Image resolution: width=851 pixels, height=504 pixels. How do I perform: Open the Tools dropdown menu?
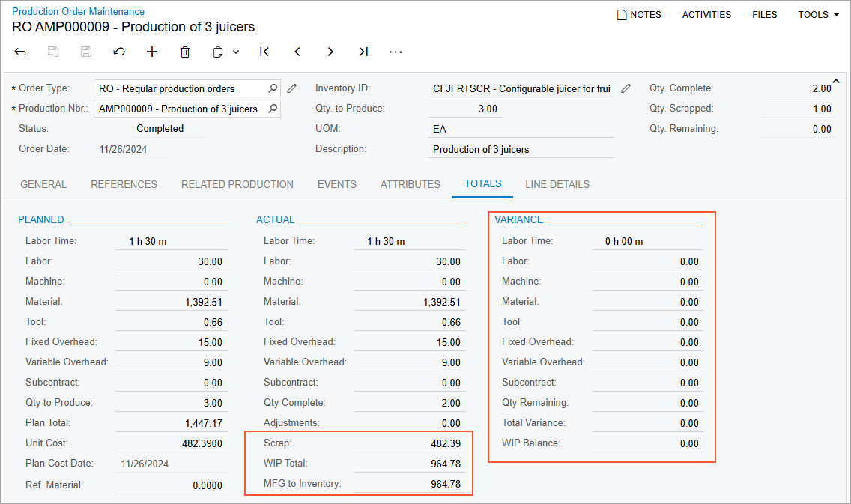click(818, 14)
